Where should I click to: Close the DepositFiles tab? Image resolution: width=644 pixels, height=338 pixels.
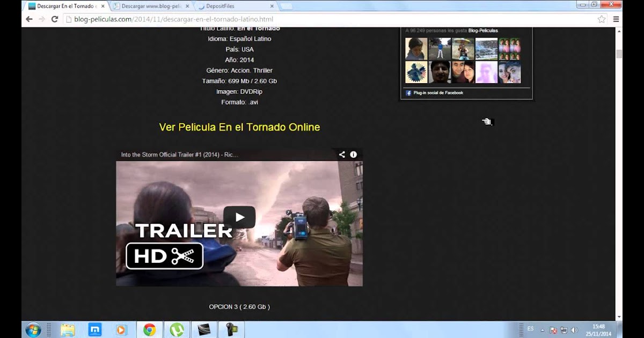pos(272,6)
